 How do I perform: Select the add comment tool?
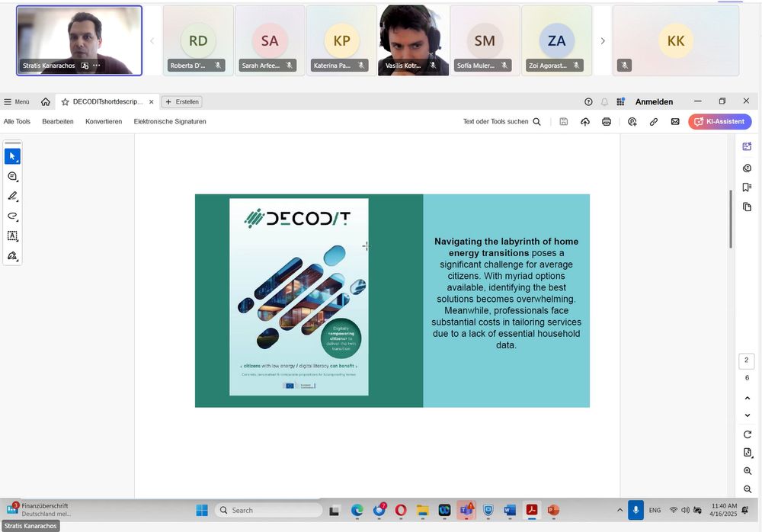13,177
